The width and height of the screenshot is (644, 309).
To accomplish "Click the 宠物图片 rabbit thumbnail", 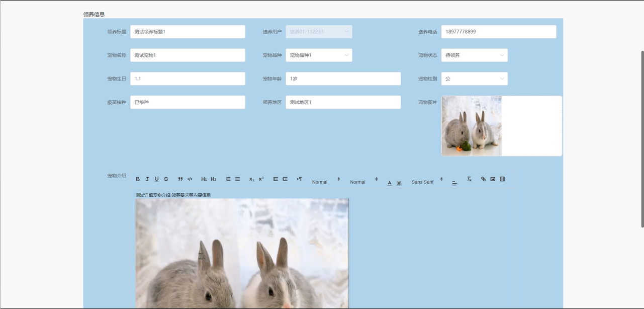I will pos(472,126).
